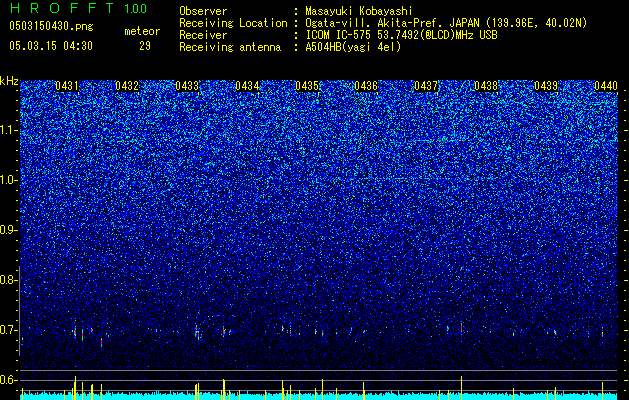Click the 0437 time marker
Viewport: 629px width, 400px height.
point(426,86)
